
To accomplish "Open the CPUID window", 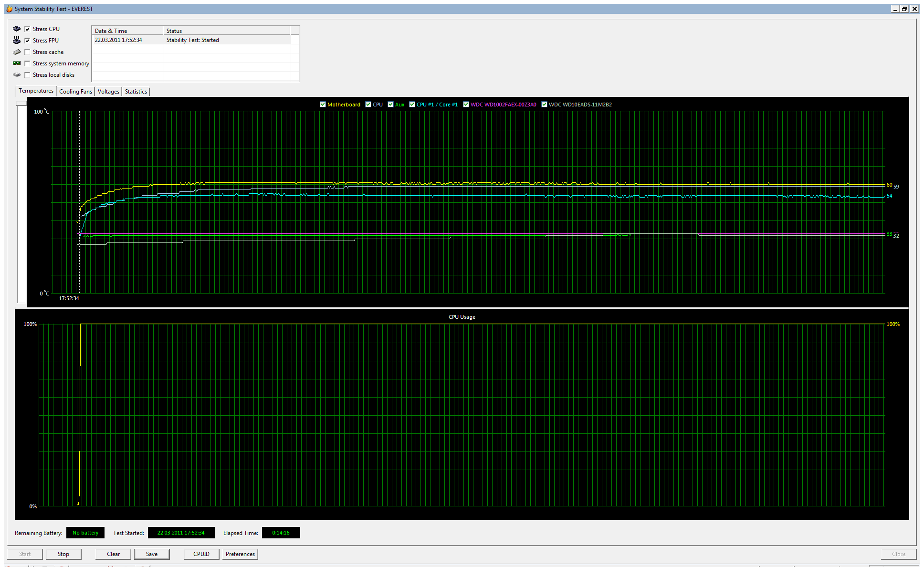I will (x=201, y=554).
